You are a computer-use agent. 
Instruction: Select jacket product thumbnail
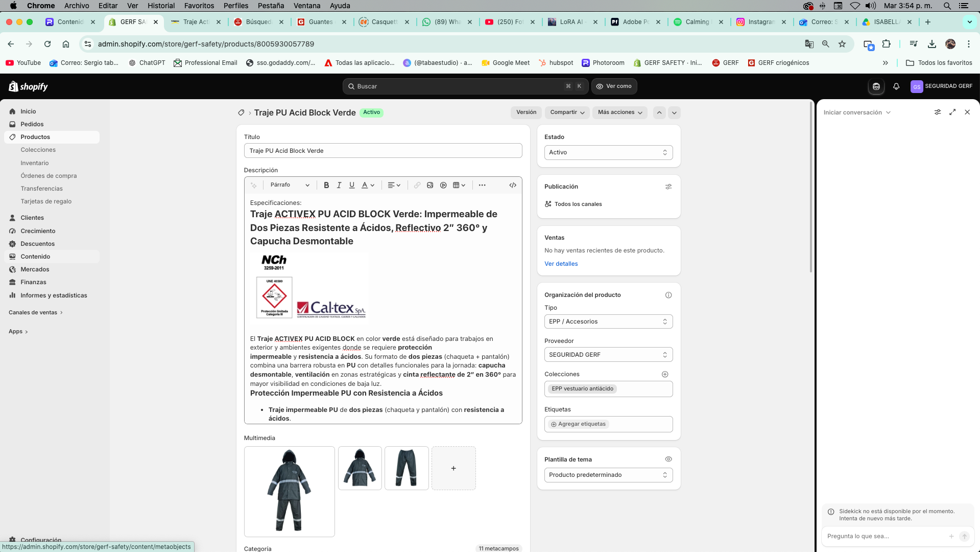[360, 468]
